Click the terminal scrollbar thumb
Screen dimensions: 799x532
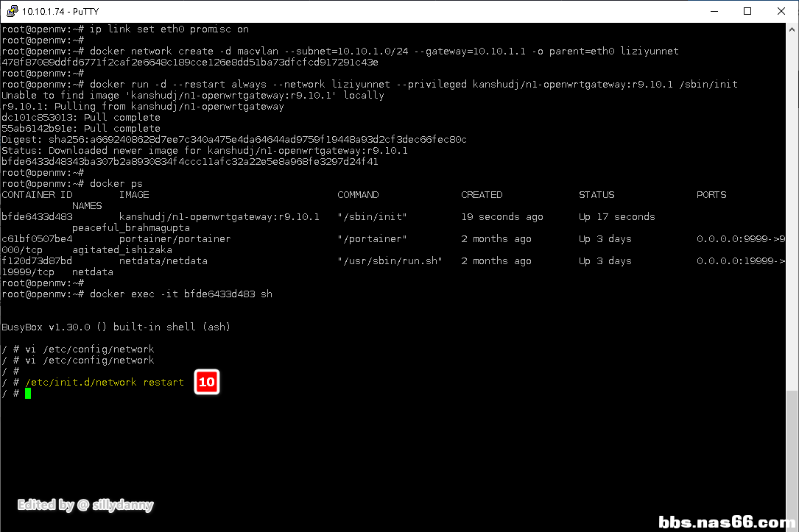[x=792, y=454]
